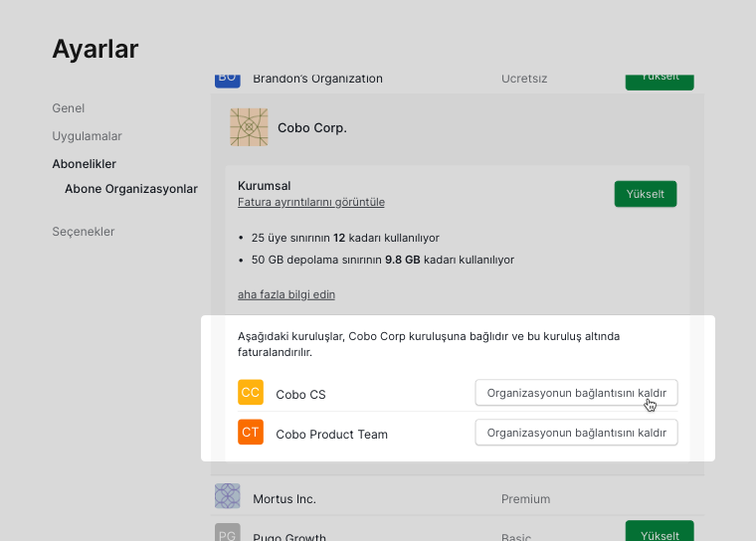Click the Mortus Inc. organization avatar
This screenshot has height=541, width=756.
[228, 496]
